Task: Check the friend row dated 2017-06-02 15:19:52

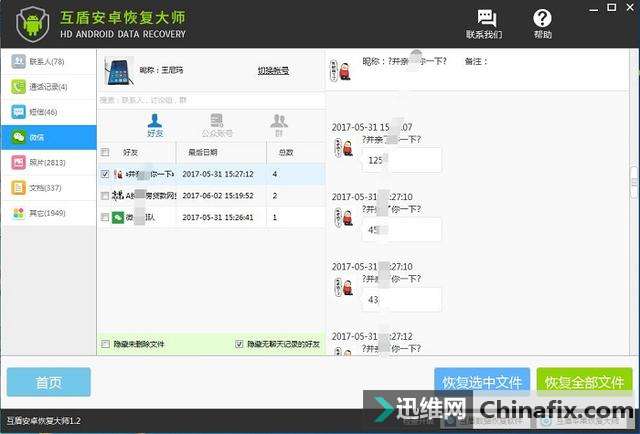Action: click(106, 196)
